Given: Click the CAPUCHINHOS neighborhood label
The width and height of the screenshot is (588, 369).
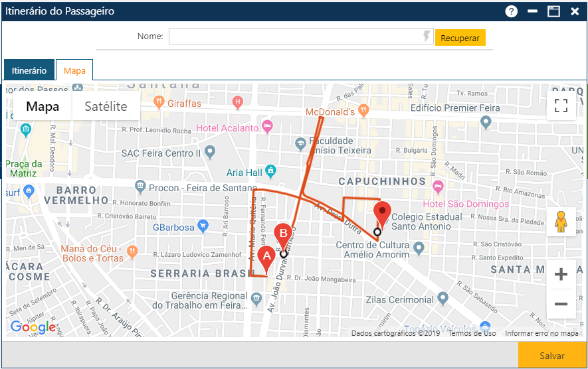Looking at the screenshot, I should (382, 181).
